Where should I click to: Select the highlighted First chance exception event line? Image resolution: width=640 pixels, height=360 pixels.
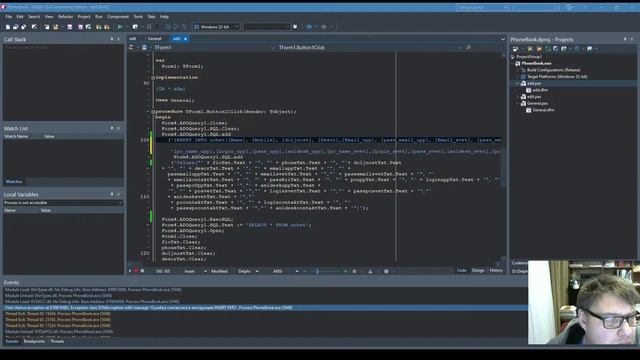[x=265, y=308]
